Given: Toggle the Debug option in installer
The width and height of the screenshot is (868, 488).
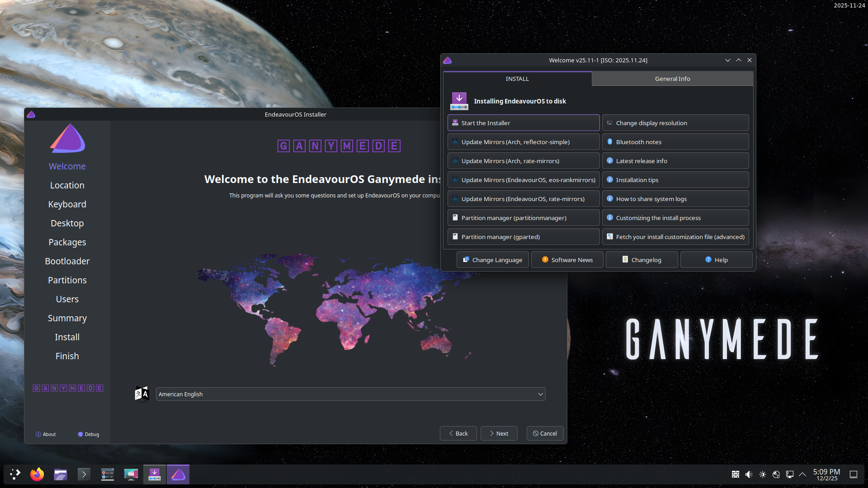Looking at the screenshot, I should 89,434.
